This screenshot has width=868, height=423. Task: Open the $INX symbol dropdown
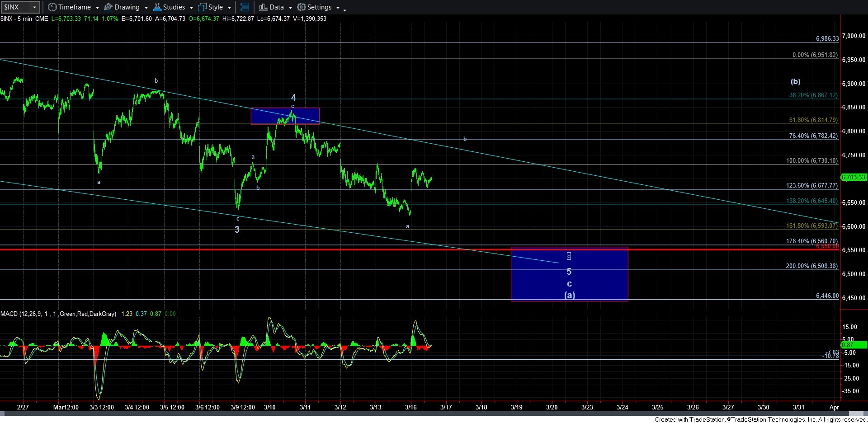tap(34, 7)
